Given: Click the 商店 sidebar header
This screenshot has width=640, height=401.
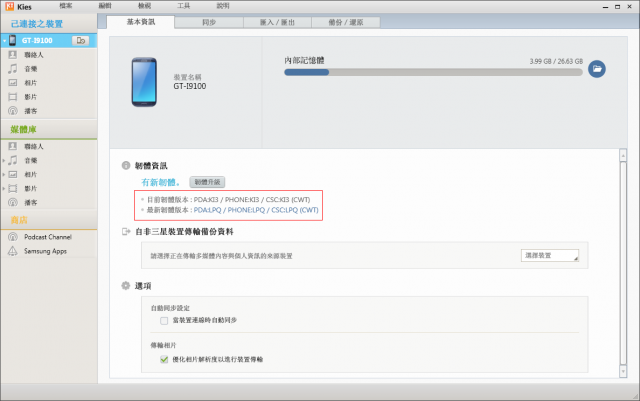Looking at the screenshot, I should (19, 220).
